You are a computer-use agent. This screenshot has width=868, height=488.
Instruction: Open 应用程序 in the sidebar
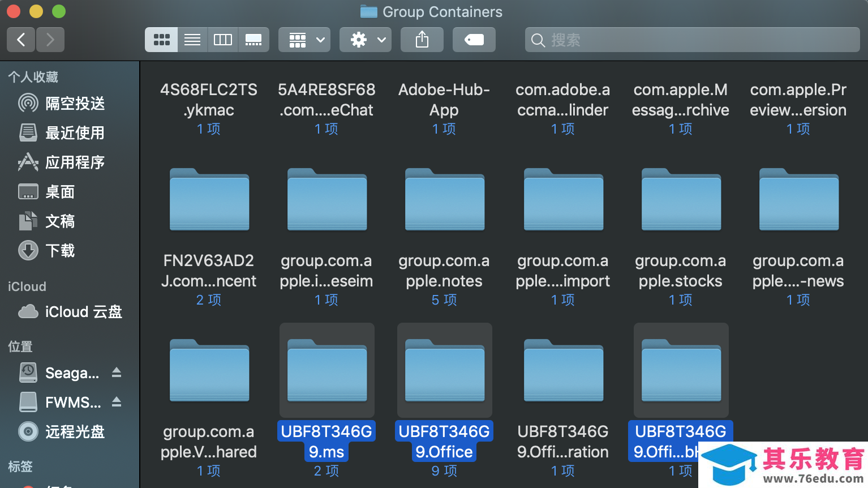tap(70, 162)
